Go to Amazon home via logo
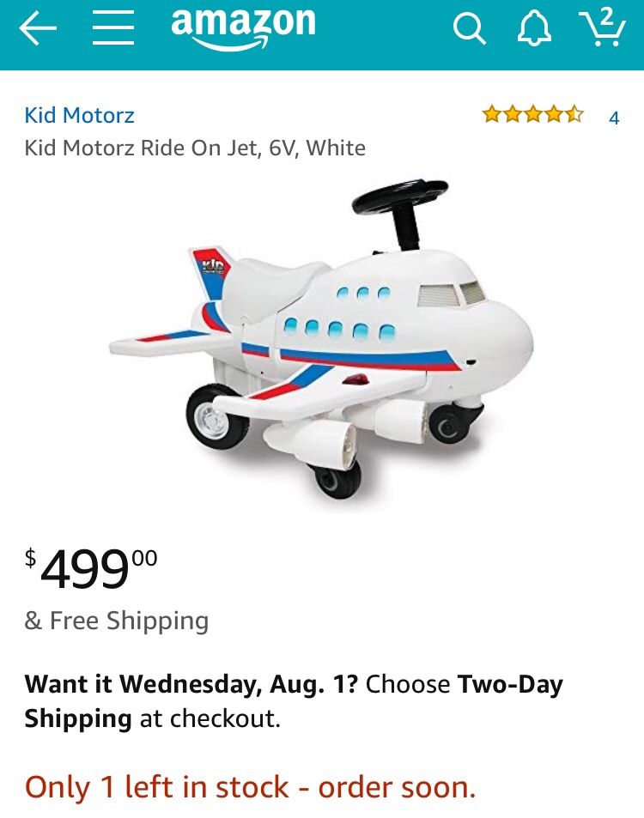644x818 pixels. (243, 28)
